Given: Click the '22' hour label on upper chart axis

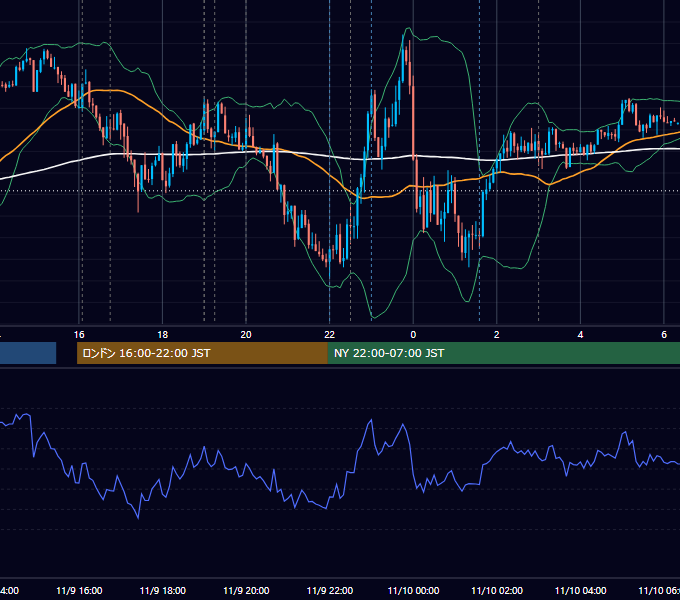Looking at the screenshot, I should (330, 335).
